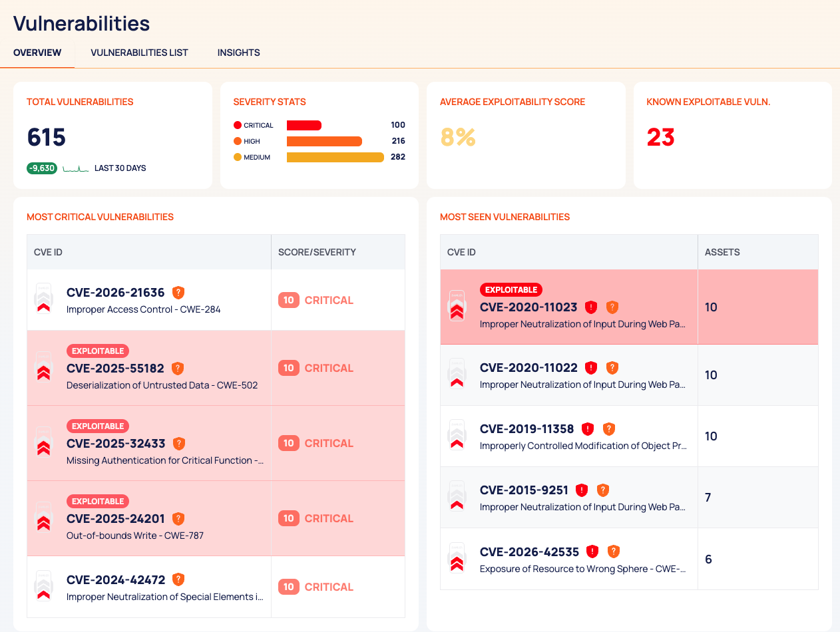Click the yellow dot next to Medium label
Image resolution: width=840 pixels, height=632 pixels.
click(237, 157)
